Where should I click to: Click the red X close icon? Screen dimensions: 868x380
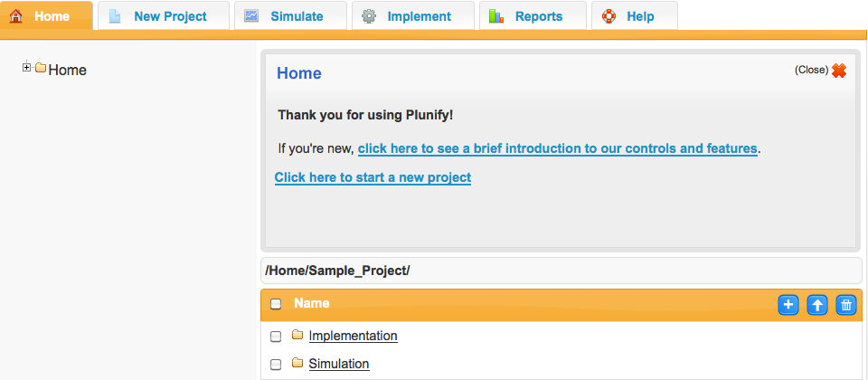click(x=839, y=71)
